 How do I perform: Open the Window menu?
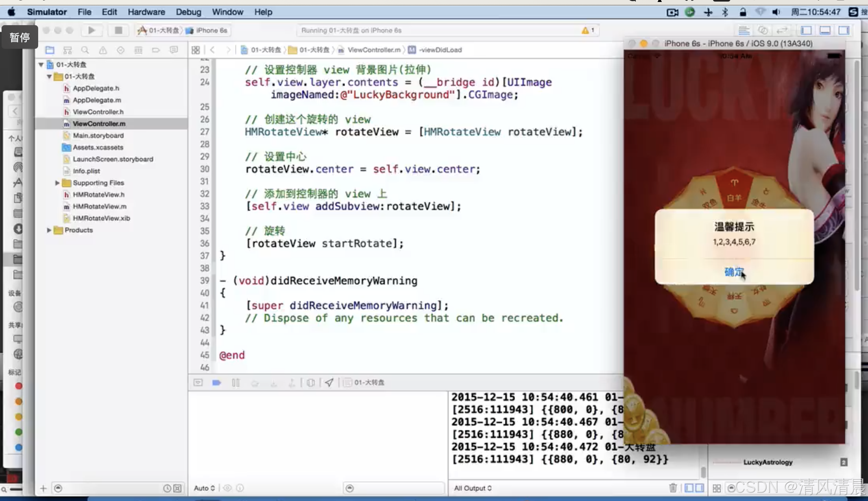click(x=227, y=12)
